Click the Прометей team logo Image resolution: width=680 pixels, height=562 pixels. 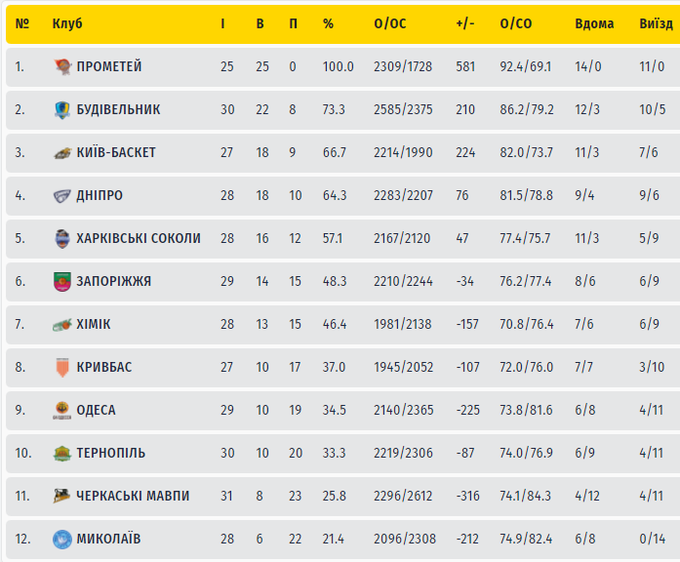click(x=62, y=67)
